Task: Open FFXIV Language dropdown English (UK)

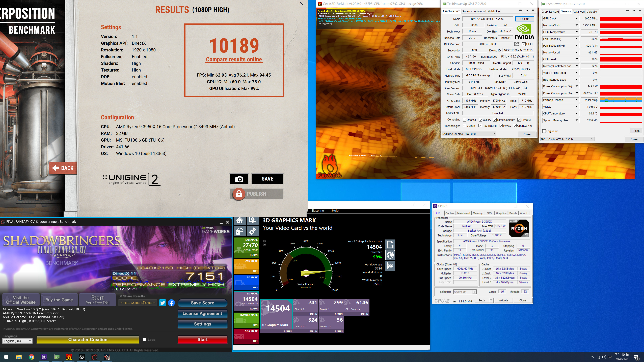Action: click(x=17, y=341)
